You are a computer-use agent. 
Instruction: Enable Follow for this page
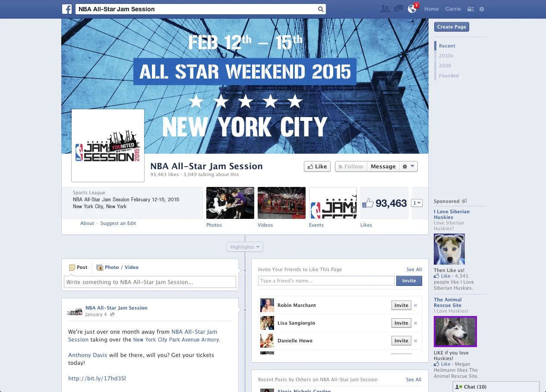point(350,166)
